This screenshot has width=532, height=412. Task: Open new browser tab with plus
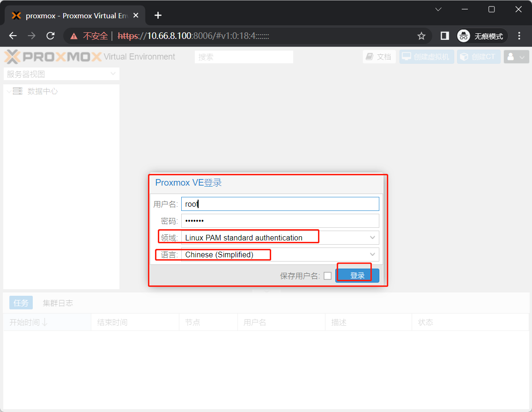click(x=158, y=15)
